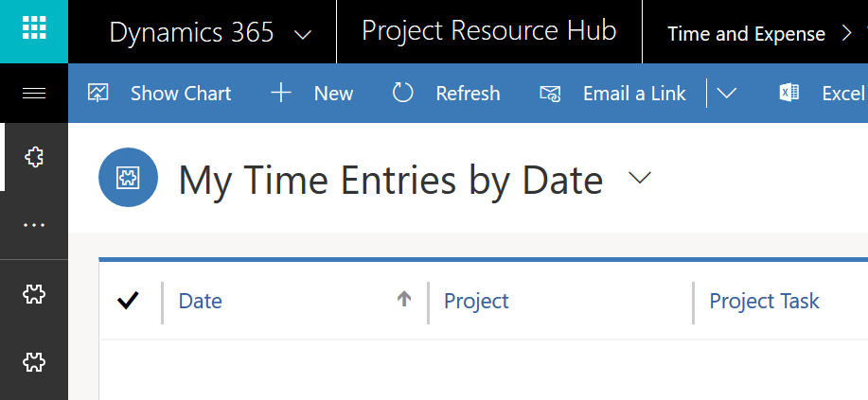Click the circular Refresh icon
This screenshot has width=868, height=400.
pos(403,93)
